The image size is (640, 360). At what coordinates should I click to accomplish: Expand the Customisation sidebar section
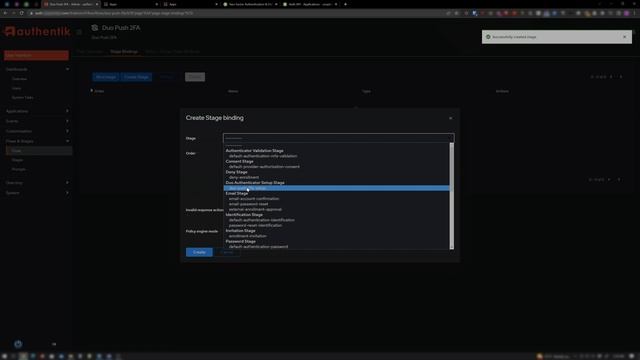point(37,131)
